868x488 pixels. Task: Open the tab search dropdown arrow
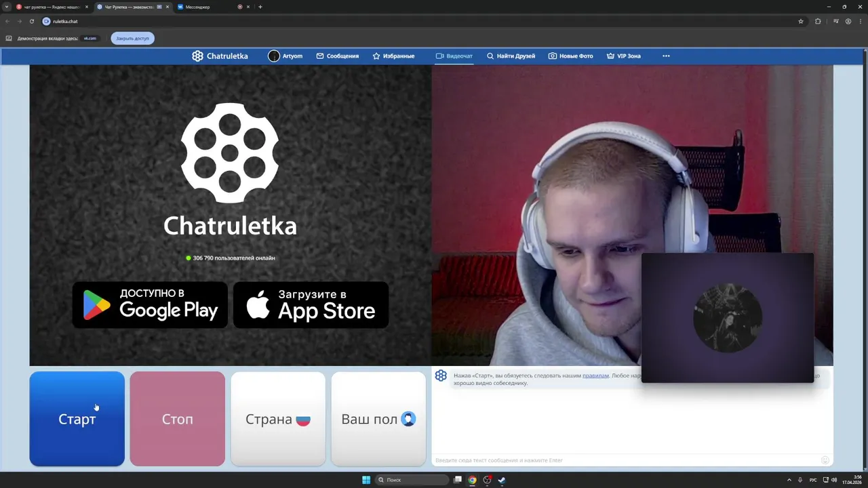click(7, 7)
